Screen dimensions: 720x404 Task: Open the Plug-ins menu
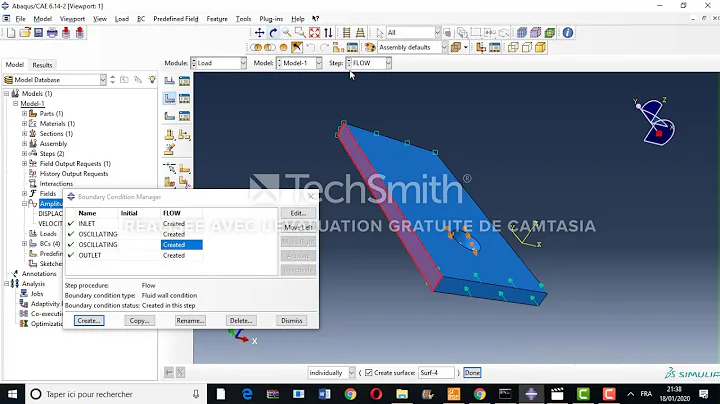[271, 19]
